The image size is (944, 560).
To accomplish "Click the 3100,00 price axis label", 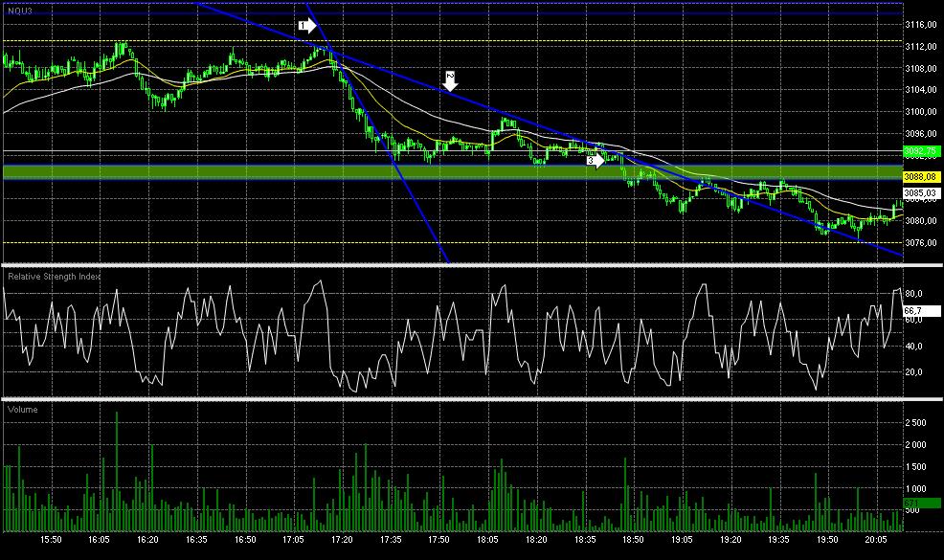I will 921,111.
